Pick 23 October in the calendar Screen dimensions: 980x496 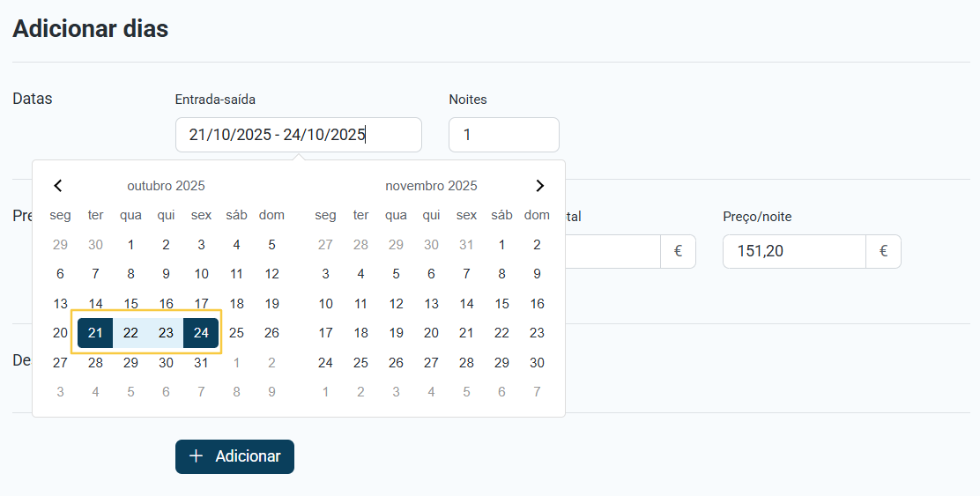[x=166, y=333]
